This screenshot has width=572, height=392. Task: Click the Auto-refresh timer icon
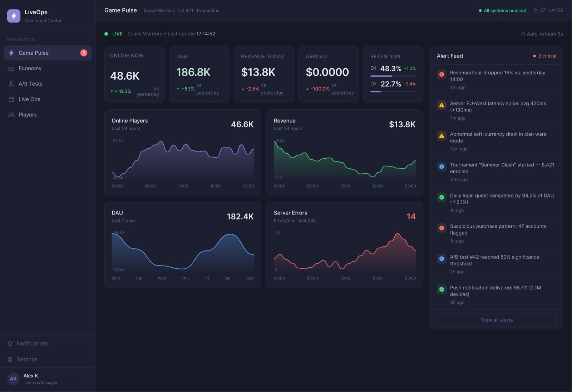pyautogui.click(x=523, y=34)
